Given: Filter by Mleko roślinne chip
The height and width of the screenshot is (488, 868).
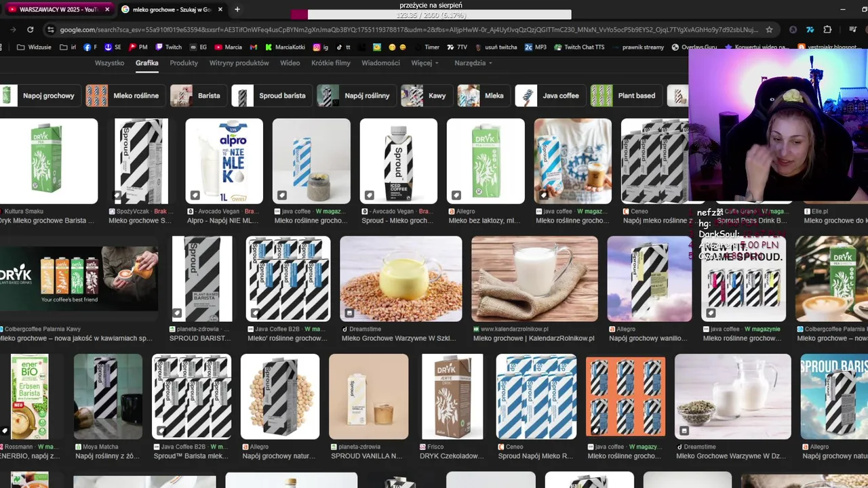Looking at the screenshot, I should (x=125, y=96).
